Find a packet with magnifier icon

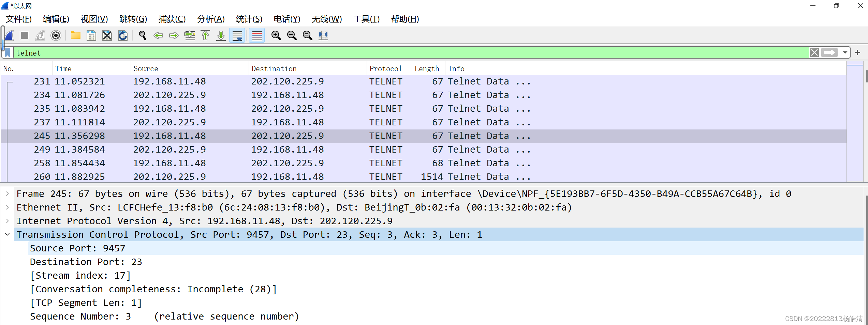point(143,35)
